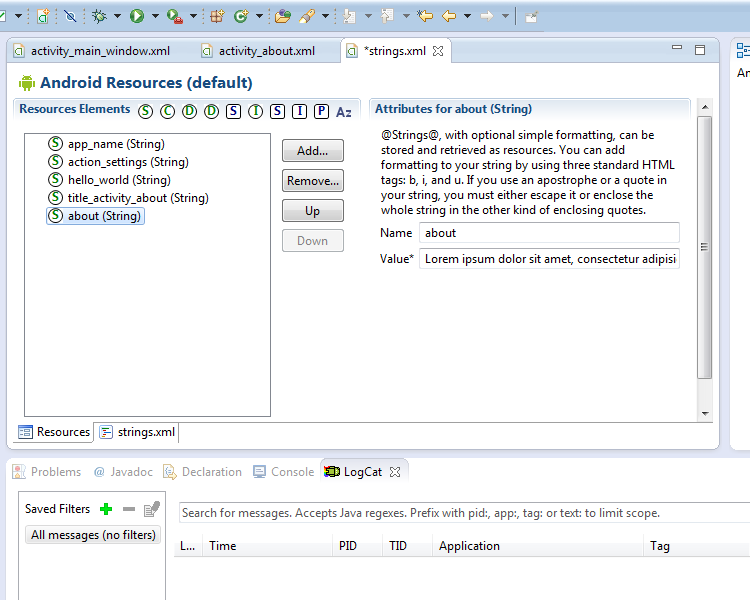This screenshot has height=600, width=750.
Task: Click the Previous Annotation toolbar icon
Action: coord(387,16)
